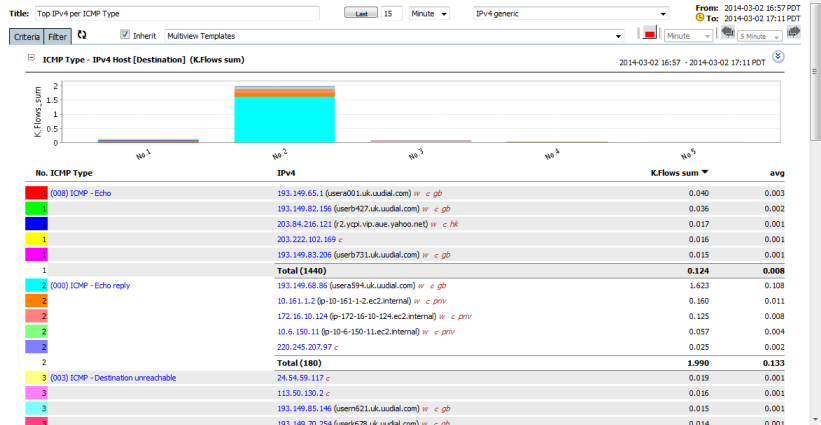The height and width of the screenshot is (425, 821).
Task: Open IP link 193.149.68.86
Action: coord(302,286)
